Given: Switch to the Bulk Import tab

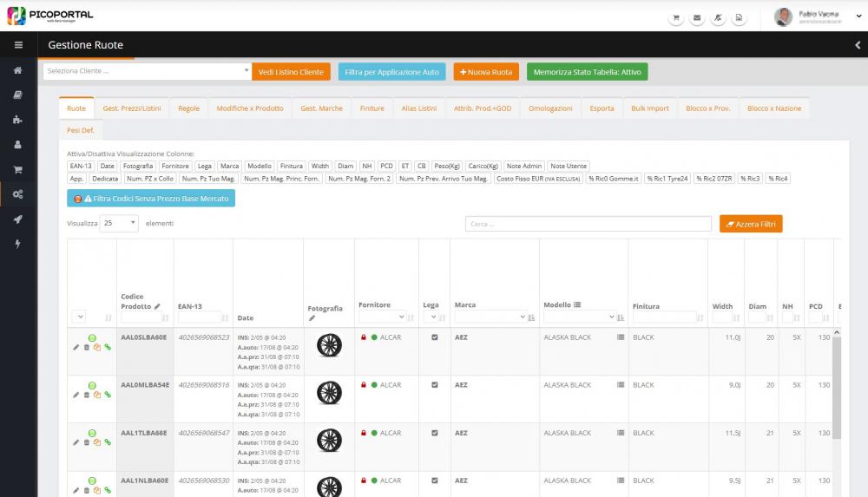Looking at the screenshot, I should [650, 108].
